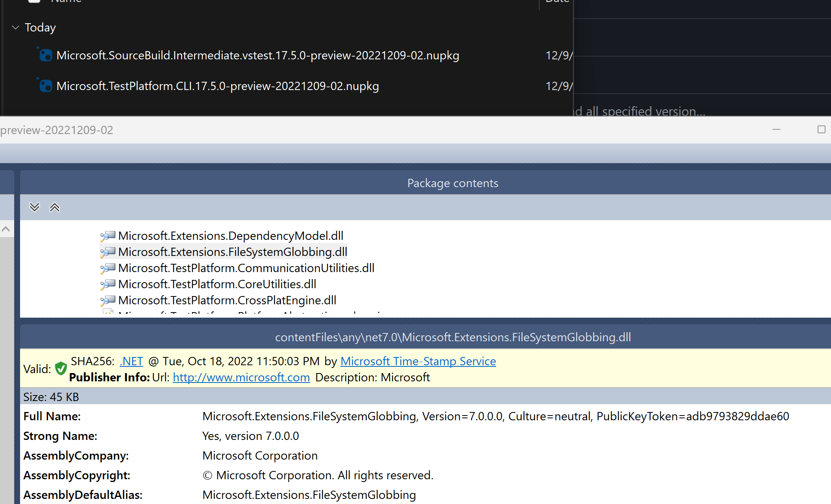Minimize the package explorer window

tap(776, 130)
